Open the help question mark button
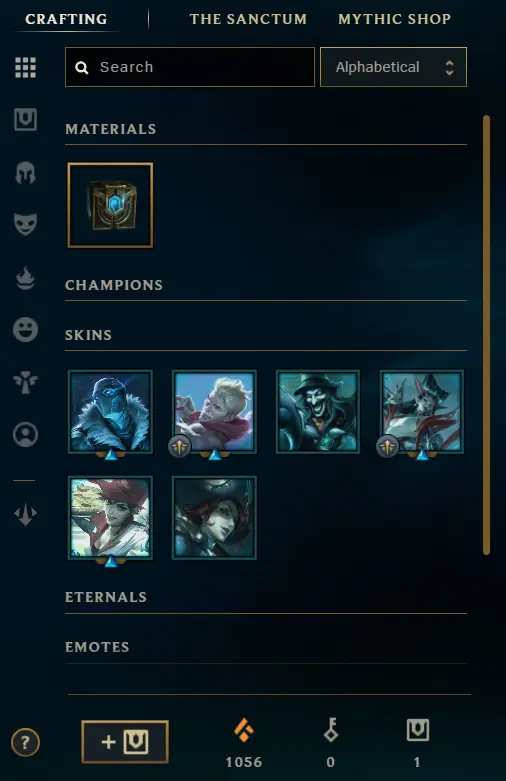Viewport: 506px width, 781px height. pos(25,743)
